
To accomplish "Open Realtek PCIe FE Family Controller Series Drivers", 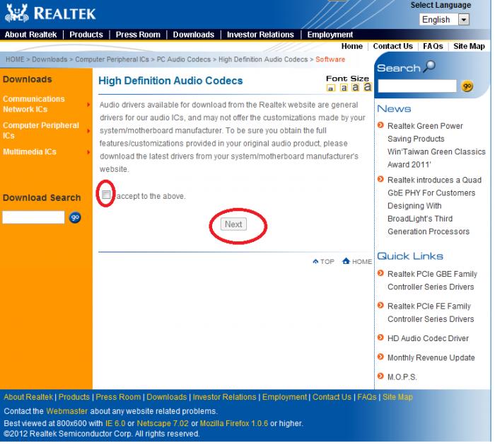I will point(431,312).
